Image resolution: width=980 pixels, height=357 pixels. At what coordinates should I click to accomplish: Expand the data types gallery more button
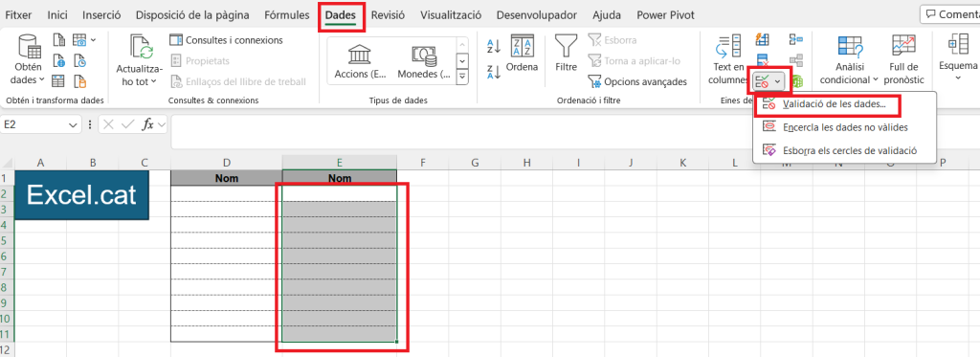pos(462,77)
